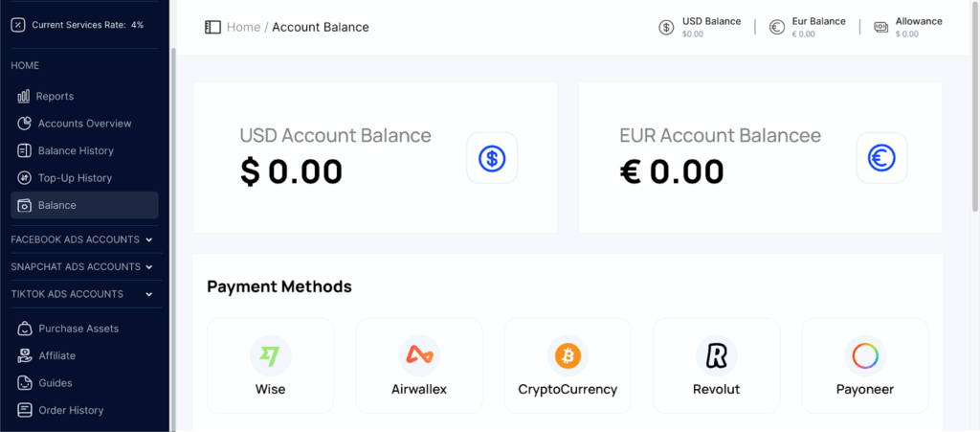Click the blue euro icon in EUR card
The height and width of the screenshot is (432, 980).
[881, 158]
